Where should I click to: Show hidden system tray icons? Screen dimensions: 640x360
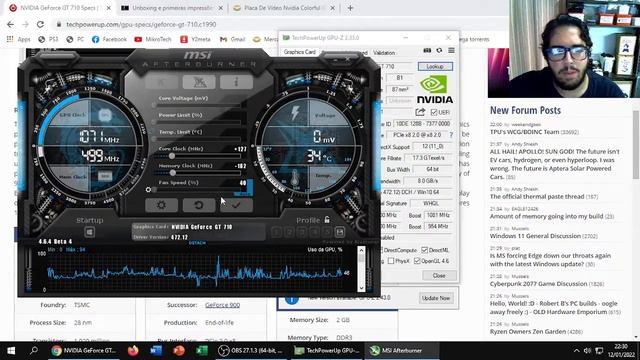click(x=576, y=351)
